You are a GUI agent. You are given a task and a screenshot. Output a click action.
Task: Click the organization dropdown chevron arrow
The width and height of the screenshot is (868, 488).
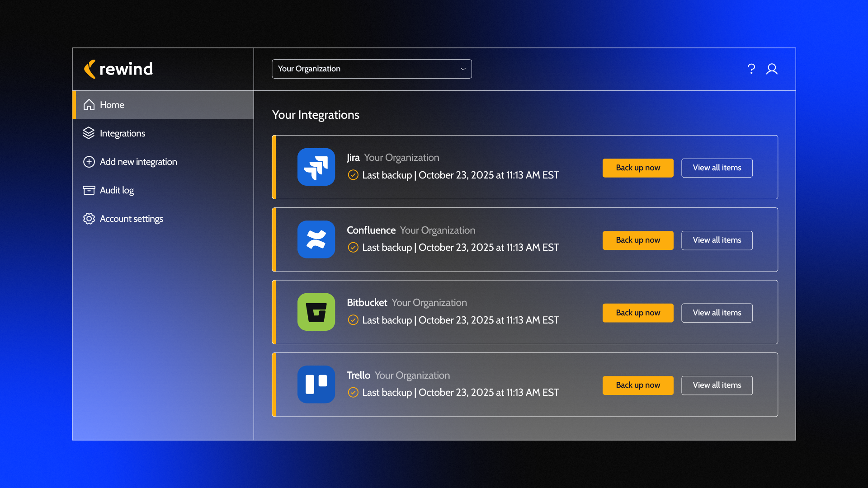coord(463,69)
